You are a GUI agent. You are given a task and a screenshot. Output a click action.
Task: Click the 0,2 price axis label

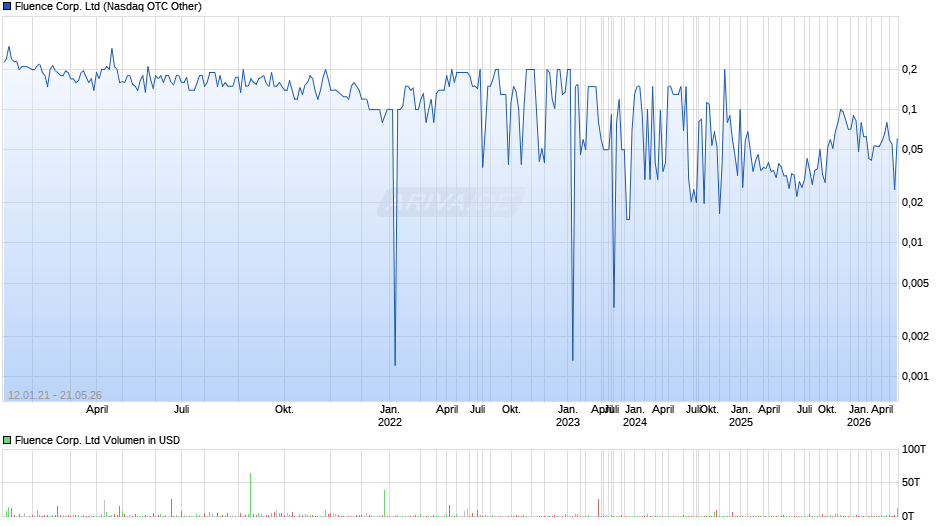pyautogui.click(x=909, y=70)
